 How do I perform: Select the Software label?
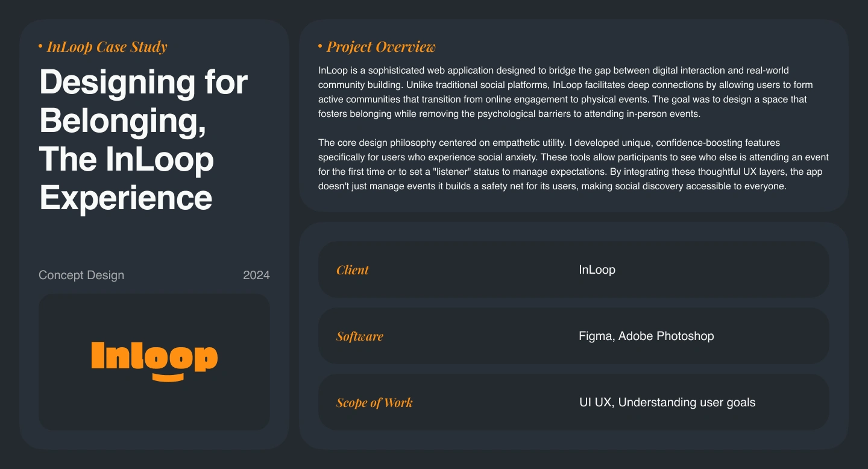[360, 336]
